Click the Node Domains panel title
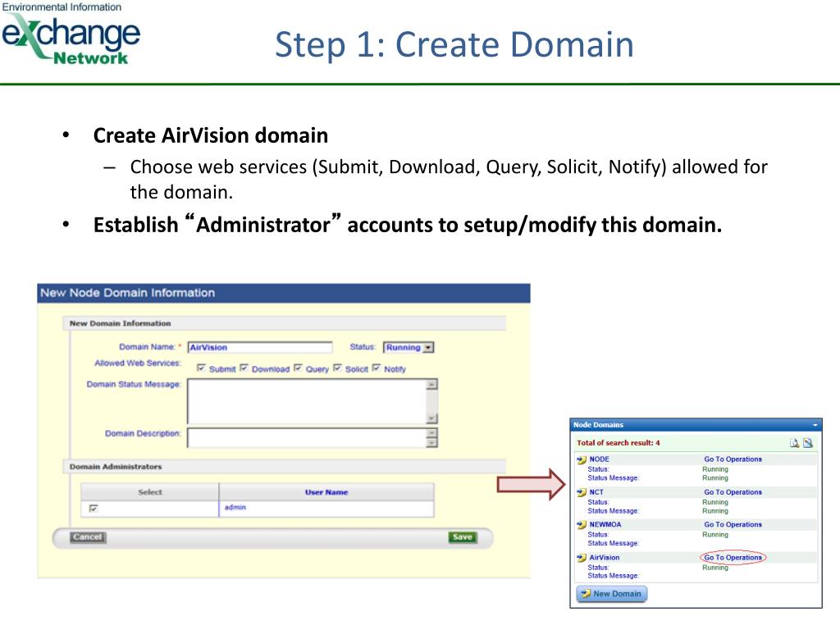The width and height of the screenshot is (840, 630). click(x=598, y=425)
